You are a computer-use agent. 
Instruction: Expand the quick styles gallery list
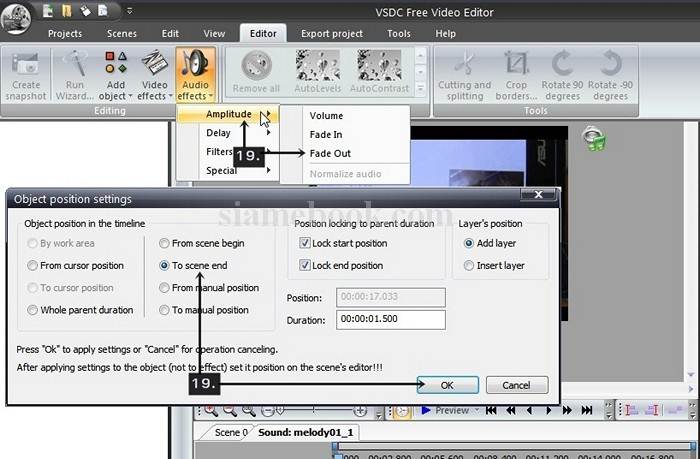pos(420,89)
